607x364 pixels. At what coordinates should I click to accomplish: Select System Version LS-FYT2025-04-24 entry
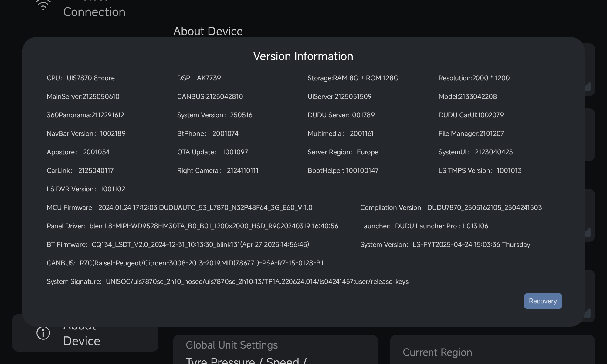tap(445, 244)
